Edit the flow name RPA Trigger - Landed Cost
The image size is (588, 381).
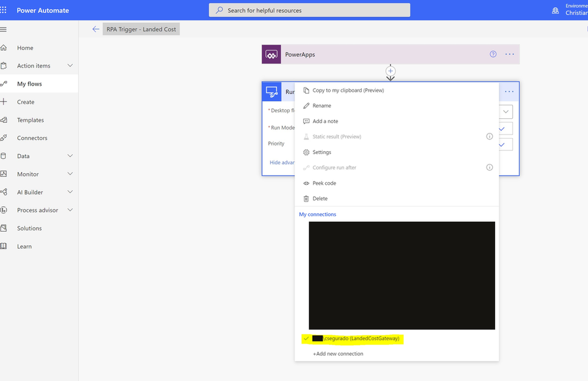click(141, 29)
